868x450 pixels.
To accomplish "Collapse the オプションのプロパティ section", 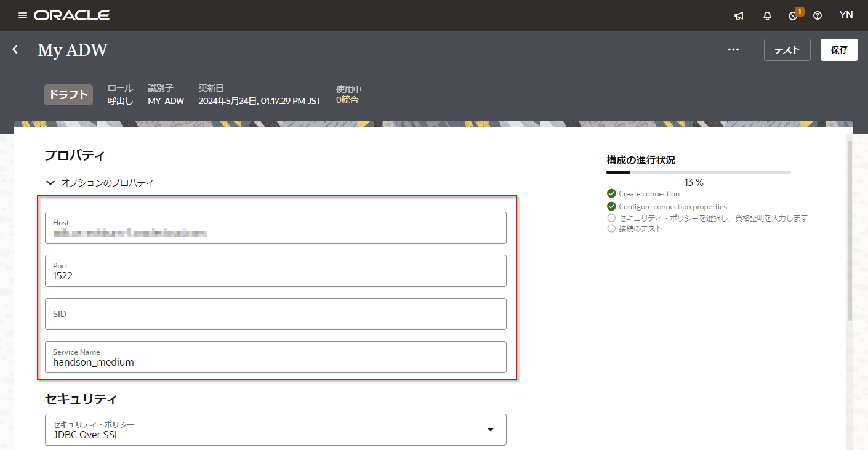I will 51,183.
